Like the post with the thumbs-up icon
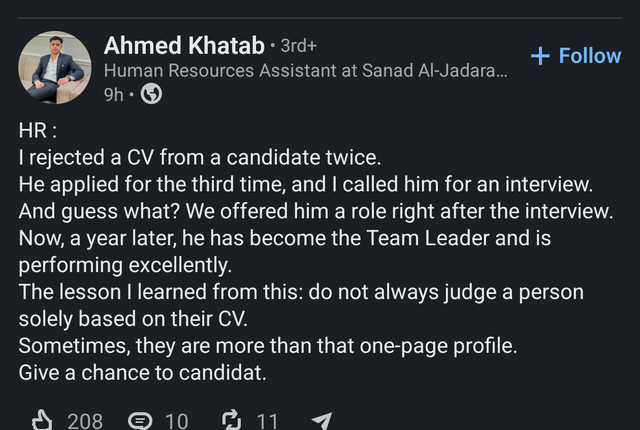 pos(43,420)
